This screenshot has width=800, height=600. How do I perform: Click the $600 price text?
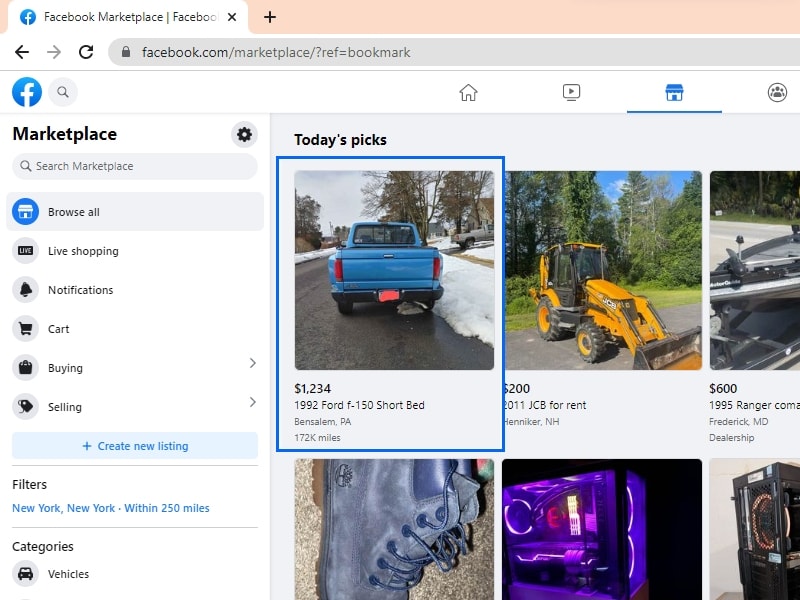point(723,389)
